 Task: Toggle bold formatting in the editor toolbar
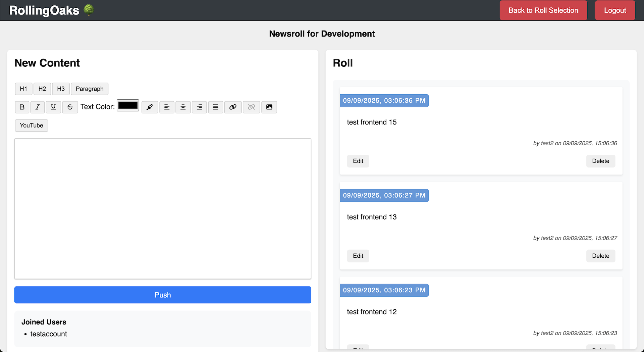22,107
